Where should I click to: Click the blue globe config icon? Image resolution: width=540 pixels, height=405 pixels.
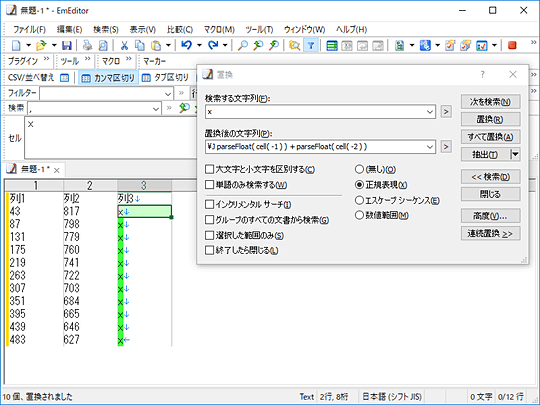(x=425, y=45)
